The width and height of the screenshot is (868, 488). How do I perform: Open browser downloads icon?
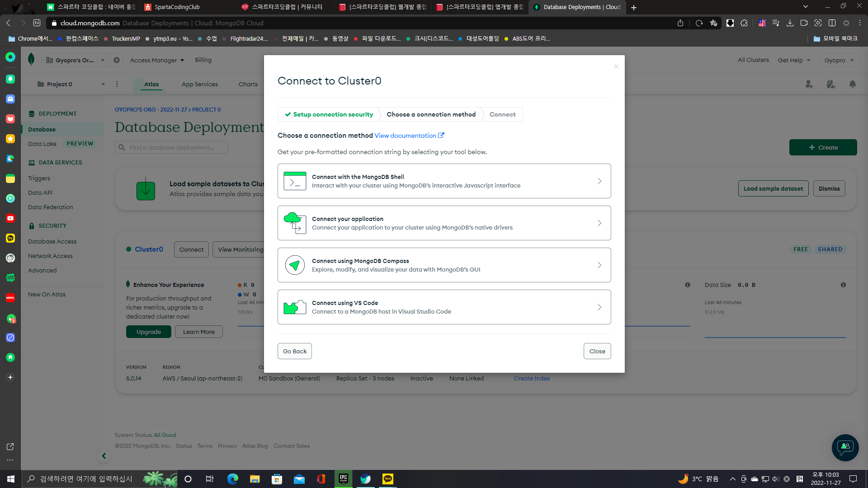pyautogui.click(x=790, y=23)
